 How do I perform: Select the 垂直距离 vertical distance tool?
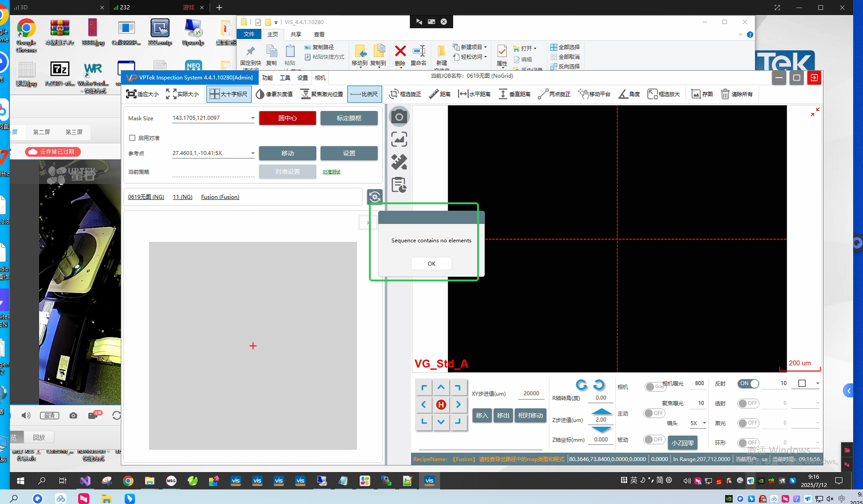click(514, 94)
